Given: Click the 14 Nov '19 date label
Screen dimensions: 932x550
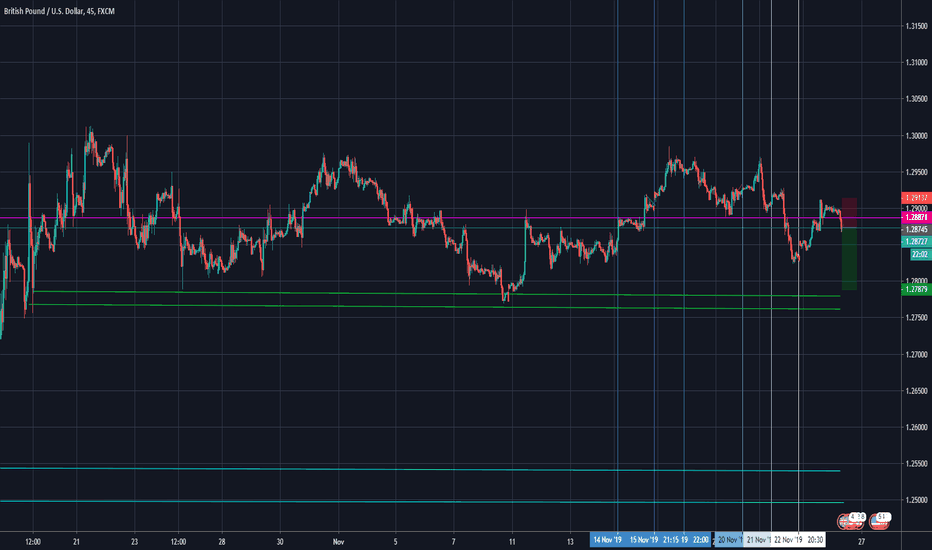Looking at the screenshot, I should pyautogui.click(x=607, y=540).
